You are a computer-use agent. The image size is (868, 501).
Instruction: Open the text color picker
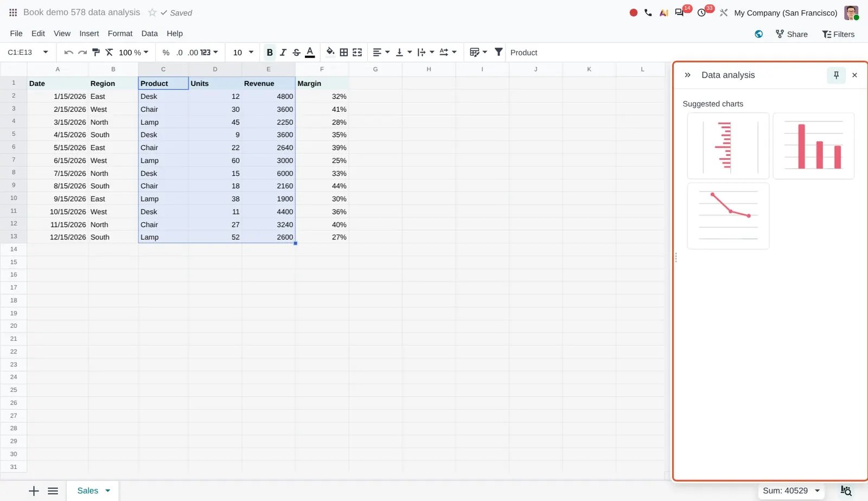click(x=310, y=53)
